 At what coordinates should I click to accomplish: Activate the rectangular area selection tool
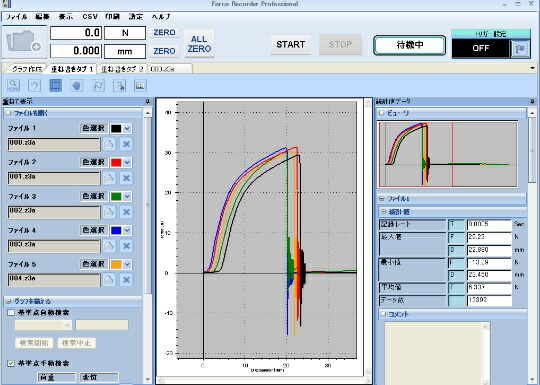(x=56, y=85)
